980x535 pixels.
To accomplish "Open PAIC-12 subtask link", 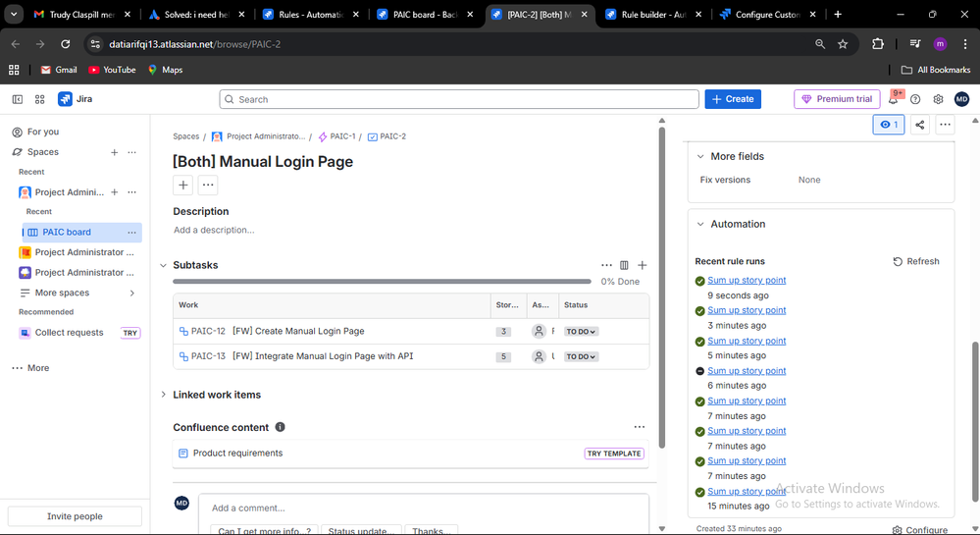I will (x=208, y=331).
